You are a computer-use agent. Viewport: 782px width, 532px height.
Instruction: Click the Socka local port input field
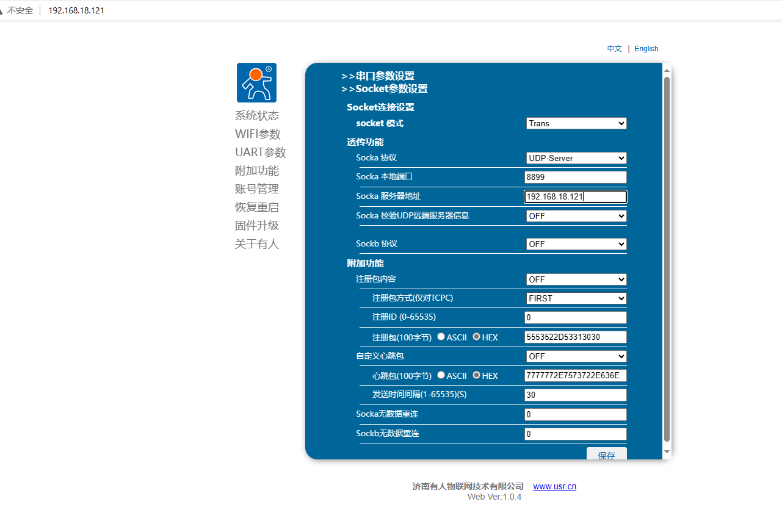(x=575, y=177)
